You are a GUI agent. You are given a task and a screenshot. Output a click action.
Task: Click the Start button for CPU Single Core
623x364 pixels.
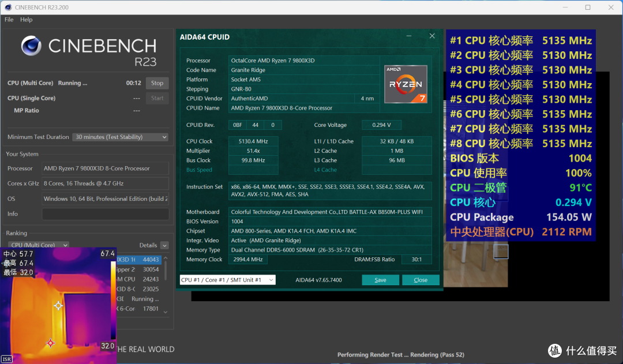157,98
